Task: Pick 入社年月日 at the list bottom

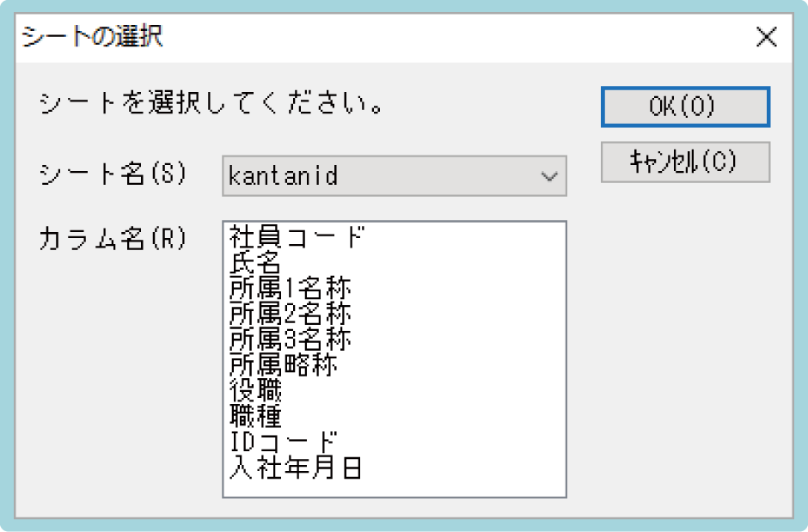Action: 296,468
